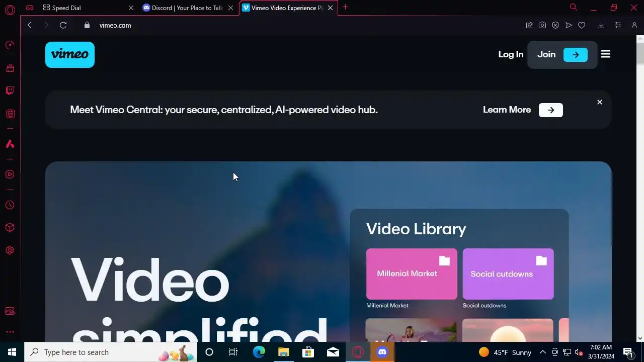Search tabs with magnifier icon
The height and width of the screenshot is (362, 644).
pyautogui.click(x=573, y=7)
